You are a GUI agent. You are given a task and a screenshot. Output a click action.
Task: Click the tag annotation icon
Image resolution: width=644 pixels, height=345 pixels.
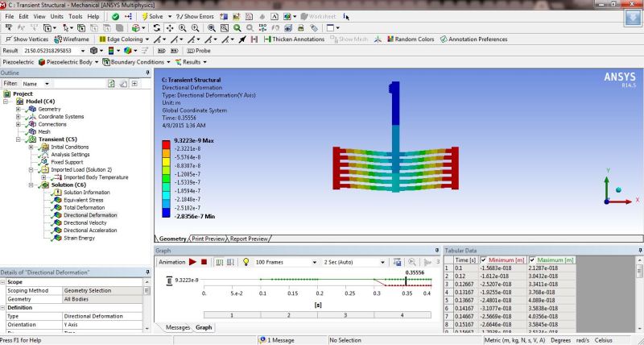tap(314, 28)
